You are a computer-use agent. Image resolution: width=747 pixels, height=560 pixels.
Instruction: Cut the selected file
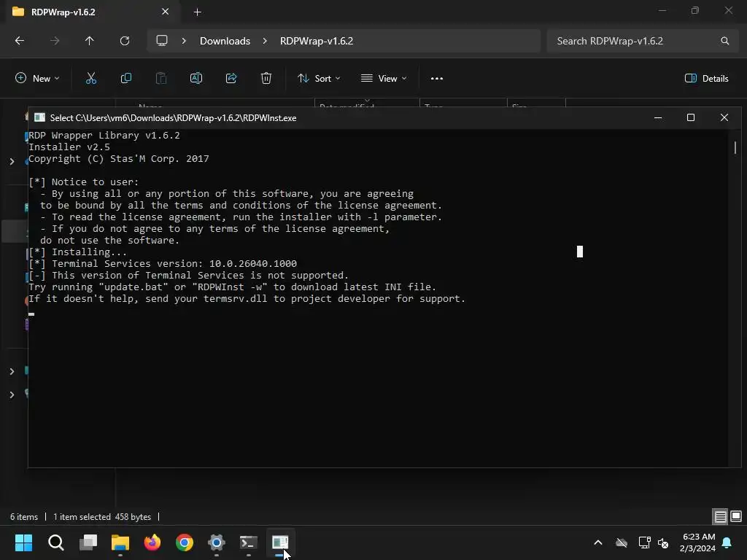click(91, 79)
